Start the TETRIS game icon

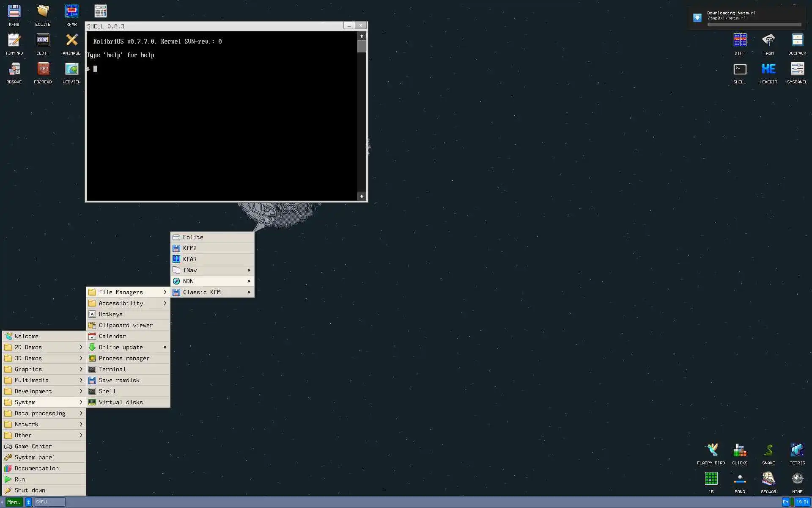point(797,450)
